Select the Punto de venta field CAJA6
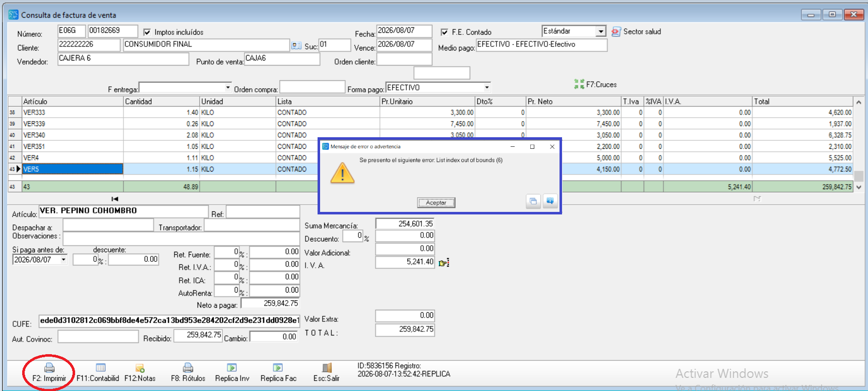Image resolution: width=868 pixels, height=391 pixels. (282, 59)
